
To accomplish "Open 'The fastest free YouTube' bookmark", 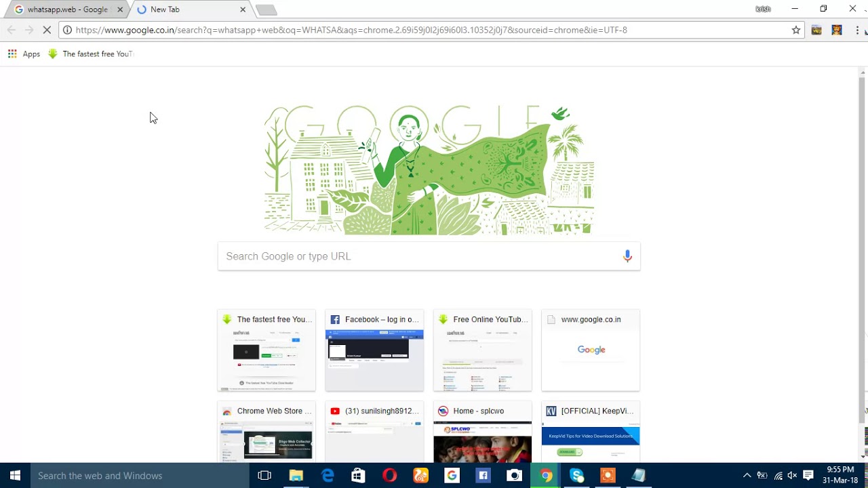I will [91, 54].
